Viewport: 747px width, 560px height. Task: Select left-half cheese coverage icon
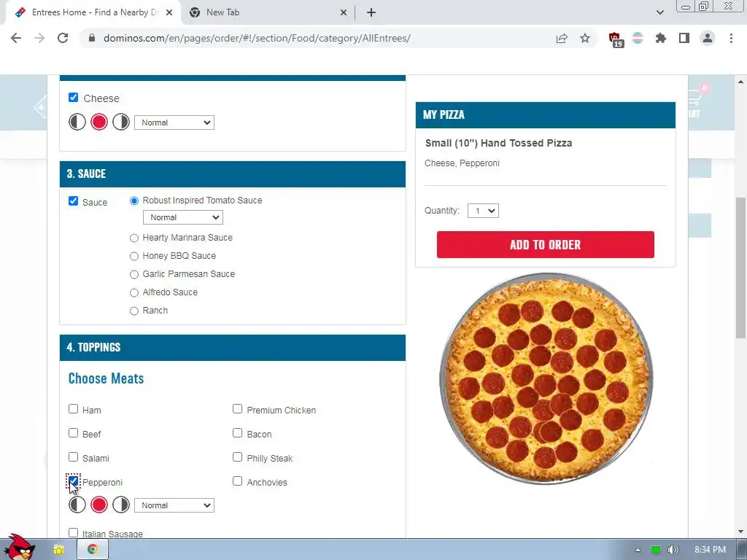click(x=77, y=122)
